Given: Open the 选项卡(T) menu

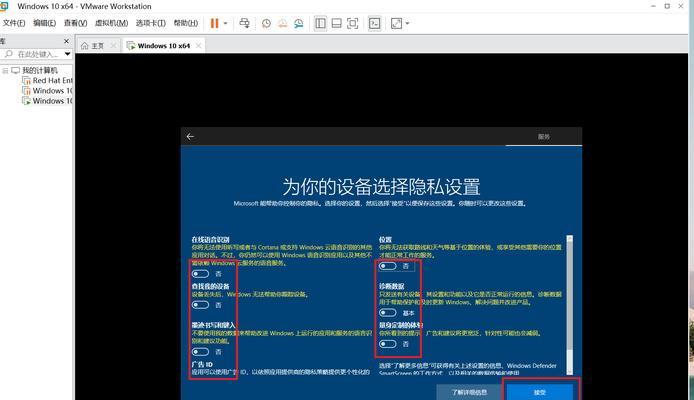Looking at the screenshot, I should point(151,23).
